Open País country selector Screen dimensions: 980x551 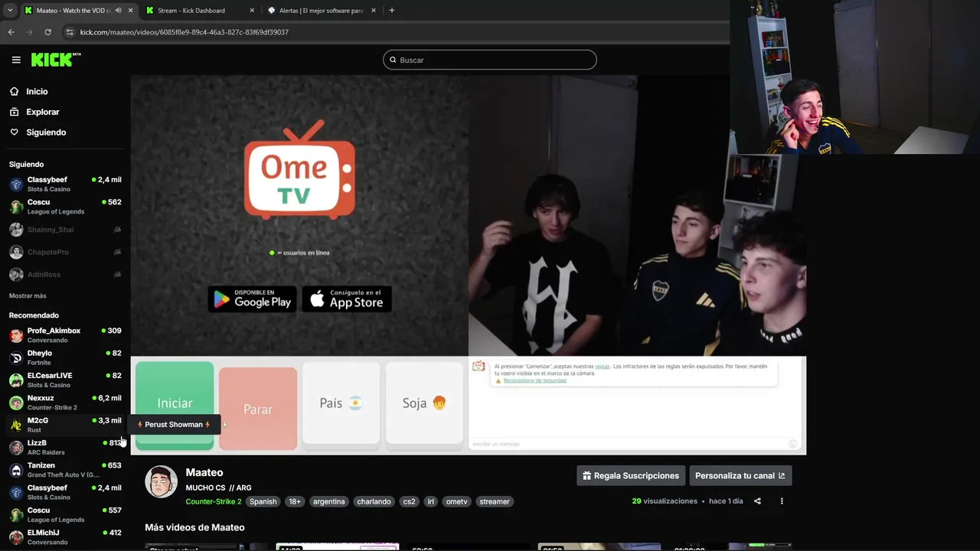341,403
